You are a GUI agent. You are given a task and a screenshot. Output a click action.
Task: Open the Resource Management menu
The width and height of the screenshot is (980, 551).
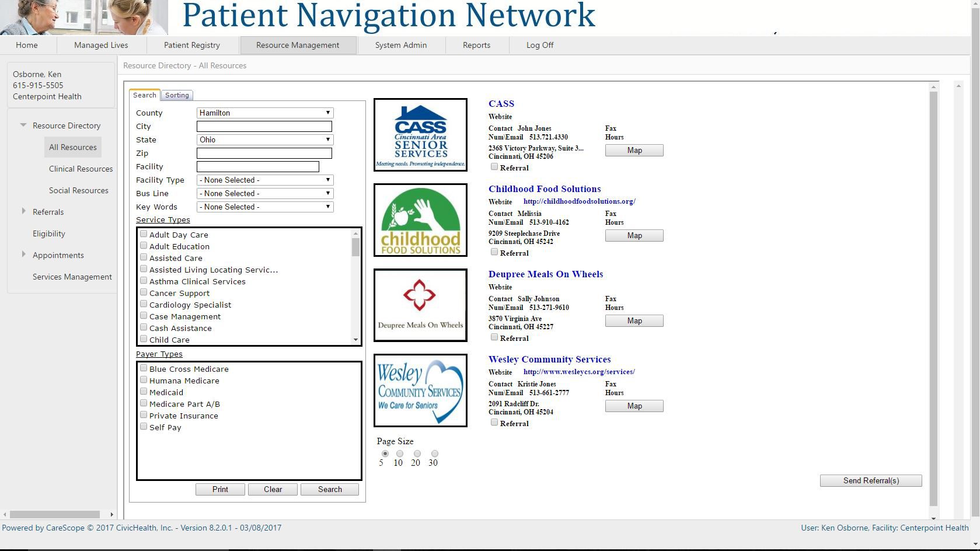[298, 45]
